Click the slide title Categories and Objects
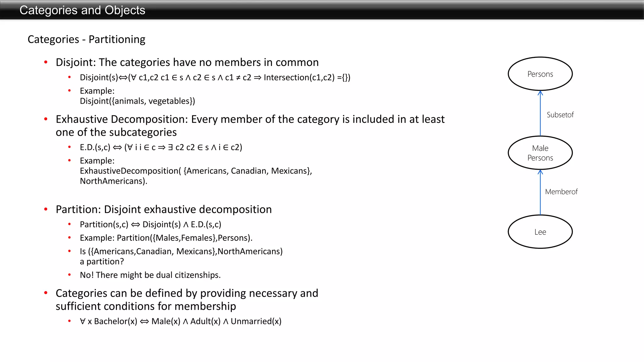The width and height of the screenshot is (644, 362). [x=82, y=10]
